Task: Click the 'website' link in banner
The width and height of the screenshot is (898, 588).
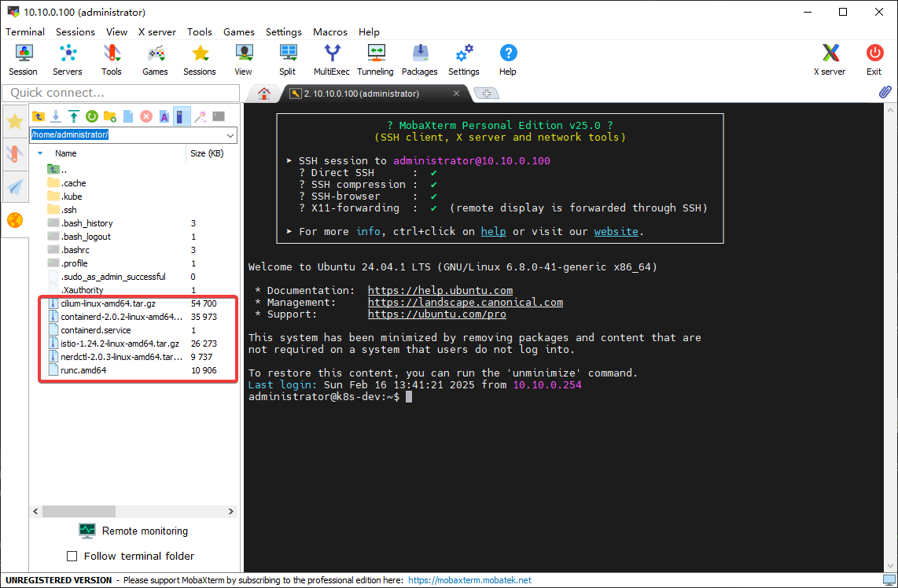Action: (x=616, y=231)
